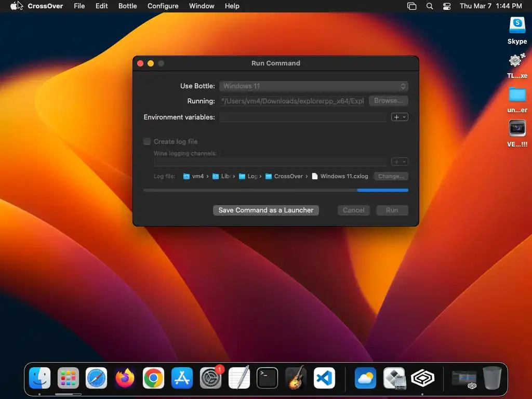Click the date and time display

(490, 6)
